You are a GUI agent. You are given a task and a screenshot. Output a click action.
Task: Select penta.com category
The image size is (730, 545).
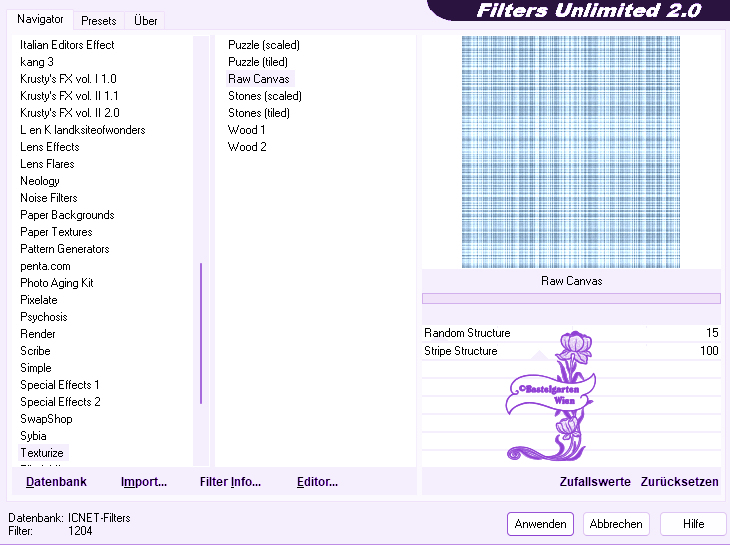(x=45, y=266)
